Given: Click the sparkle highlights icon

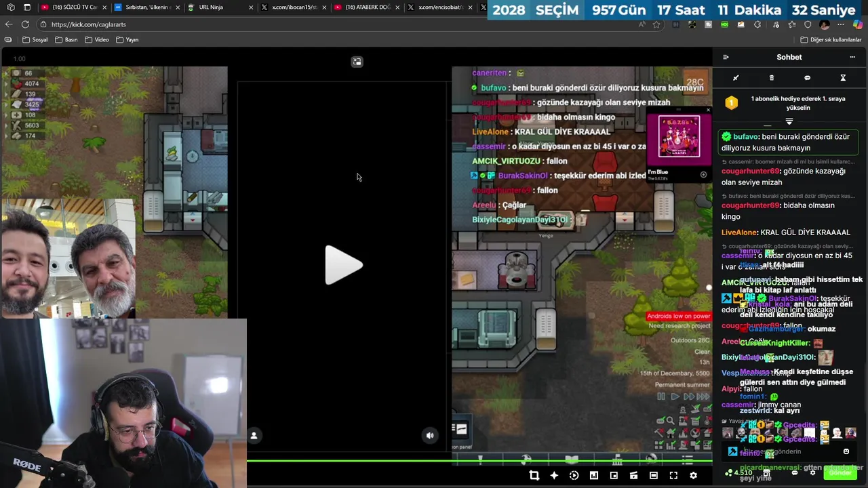Looking at the screenshot, I should tap(554, 476).
